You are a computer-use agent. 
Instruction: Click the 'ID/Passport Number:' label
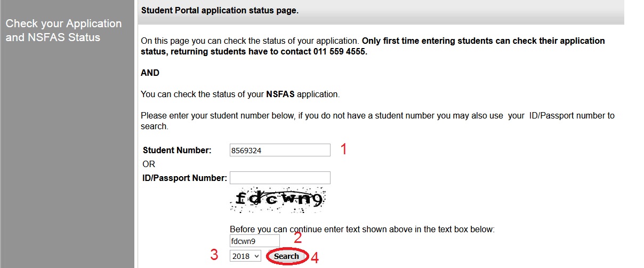point(184,178)
